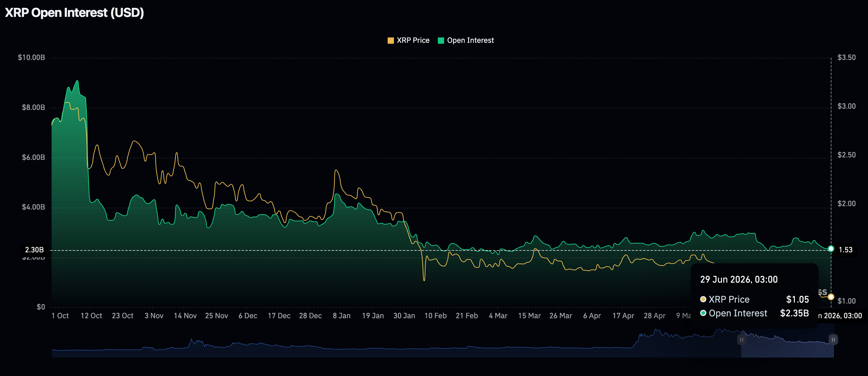Screen dimensions: 868x376
Task: Click the '1 Oct' date label
Action: 60,316
